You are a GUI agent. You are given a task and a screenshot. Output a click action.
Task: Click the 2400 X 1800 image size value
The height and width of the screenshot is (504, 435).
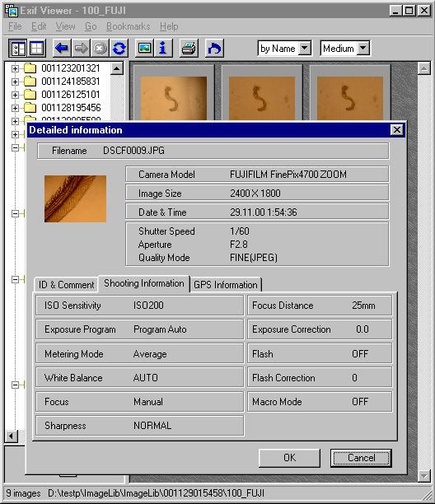pos(255,194)
